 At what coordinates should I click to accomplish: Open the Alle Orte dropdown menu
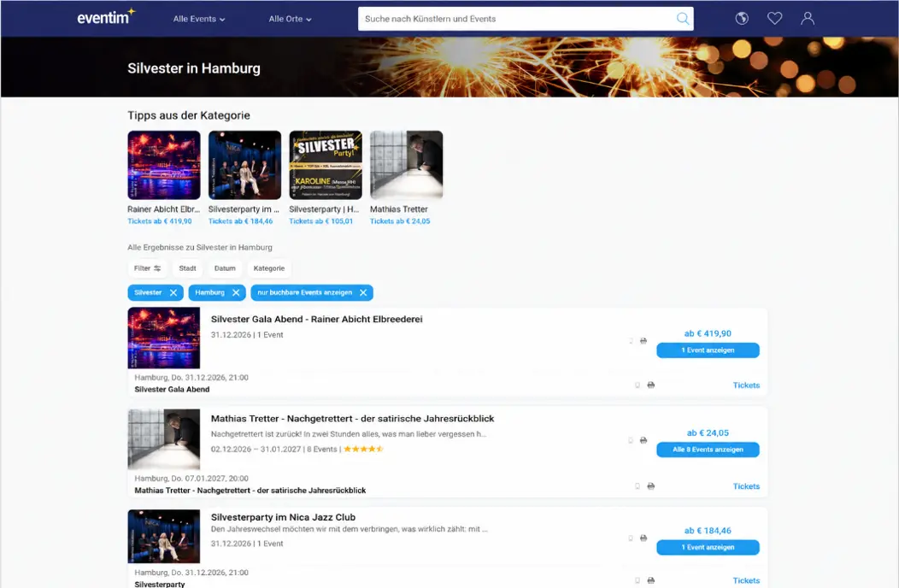[290, 19]
